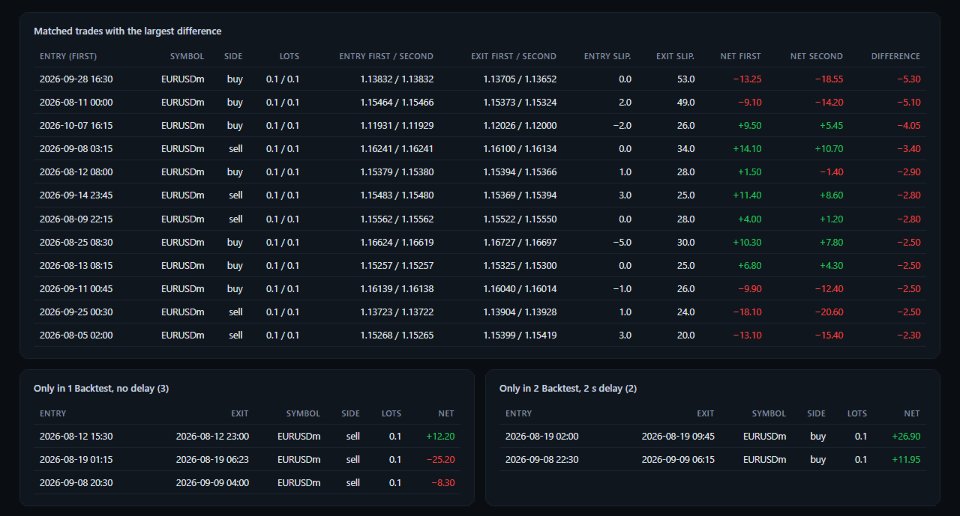Click the net second value −18.55
Viewport: 960px width, 516px height.
829,79
